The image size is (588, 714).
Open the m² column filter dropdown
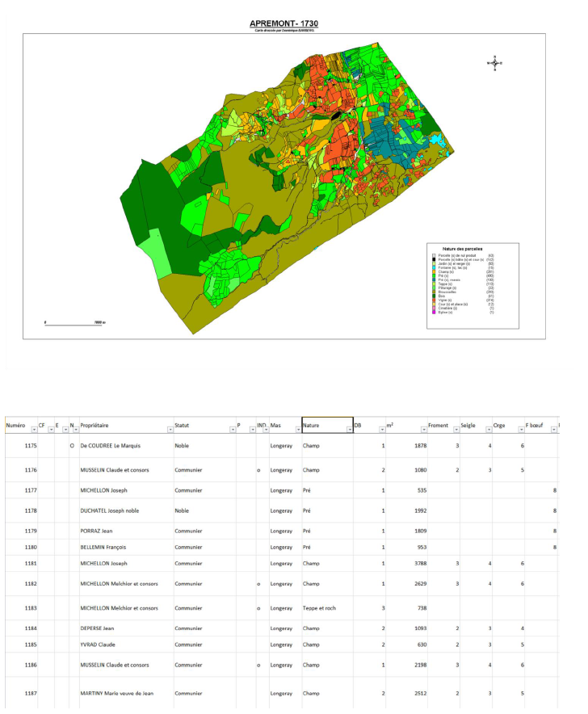(x=421, y=430)
